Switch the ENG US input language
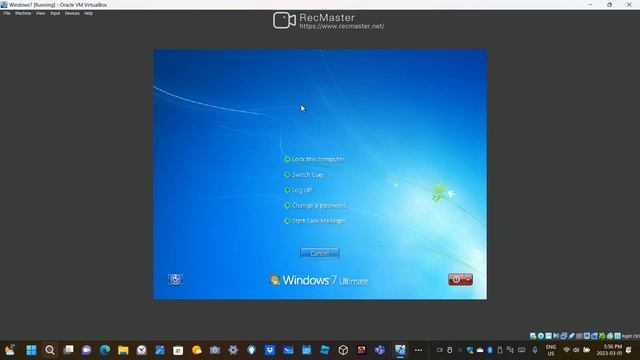Screen dimensions: 640x360 [551, 350]
